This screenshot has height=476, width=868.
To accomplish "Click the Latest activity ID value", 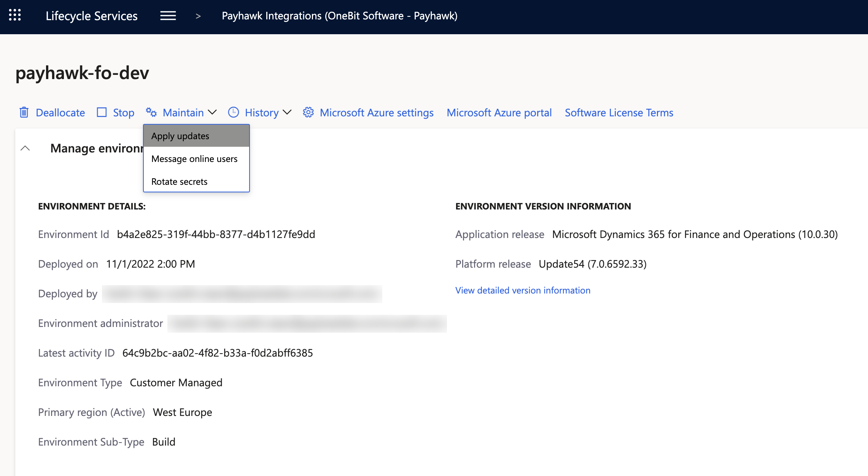I will [218, 353].
